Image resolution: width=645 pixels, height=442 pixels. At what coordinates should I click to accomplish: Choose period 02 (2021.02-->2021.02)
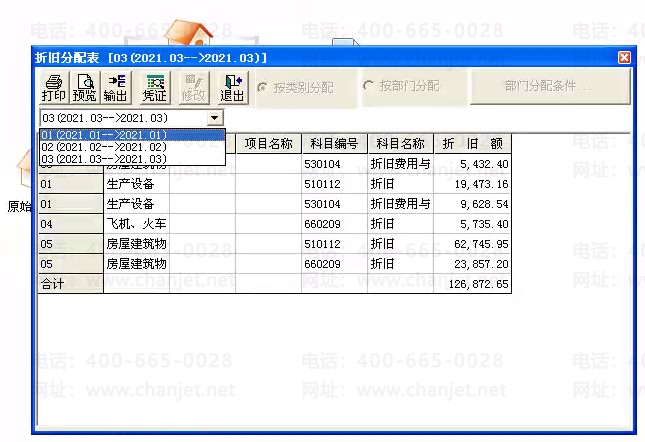[x=132, y=147]
